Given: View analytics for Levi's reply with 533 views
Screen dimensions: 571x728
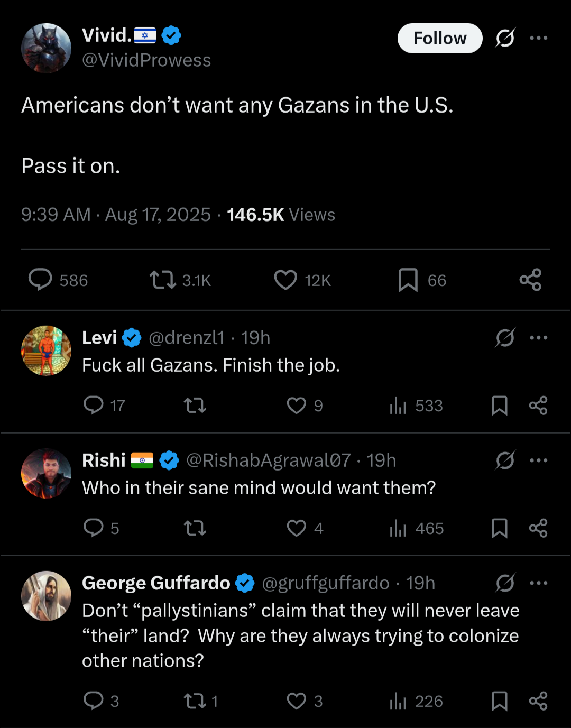Looking at the screenshot, I should pos(398,406).
